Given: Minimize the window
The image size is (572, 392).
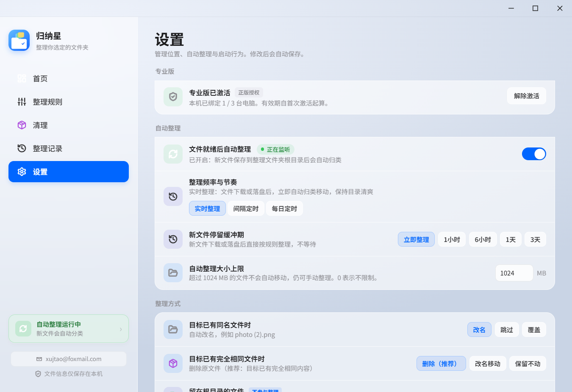Looking at the screenshot, I should click(511, 8).
